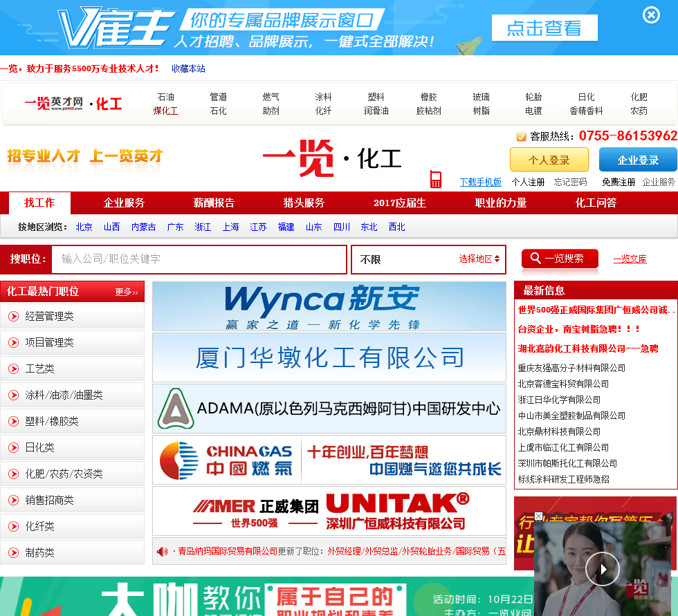Open the 企业服务 tab
The width and height of the screenshot is (678, 616).
pyautogui.click(x=124, y=203)
